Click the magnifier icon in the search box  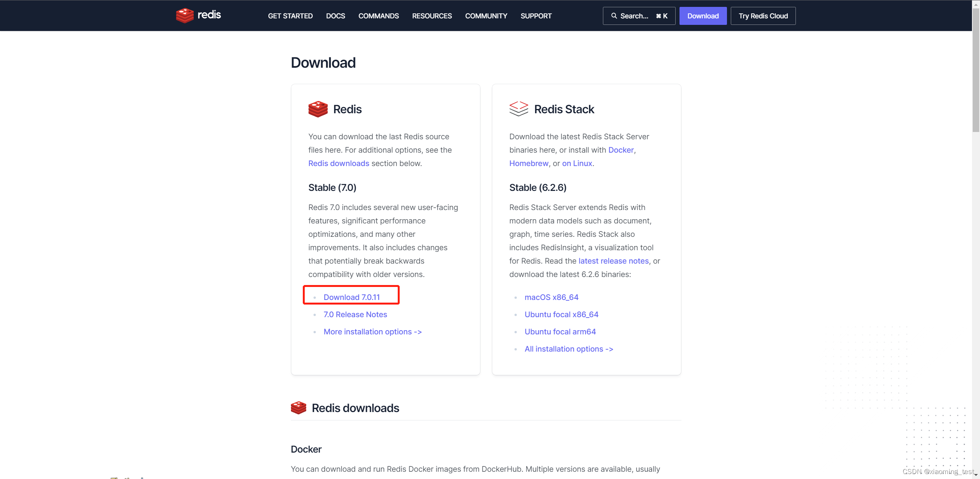[x=614, y=16]
